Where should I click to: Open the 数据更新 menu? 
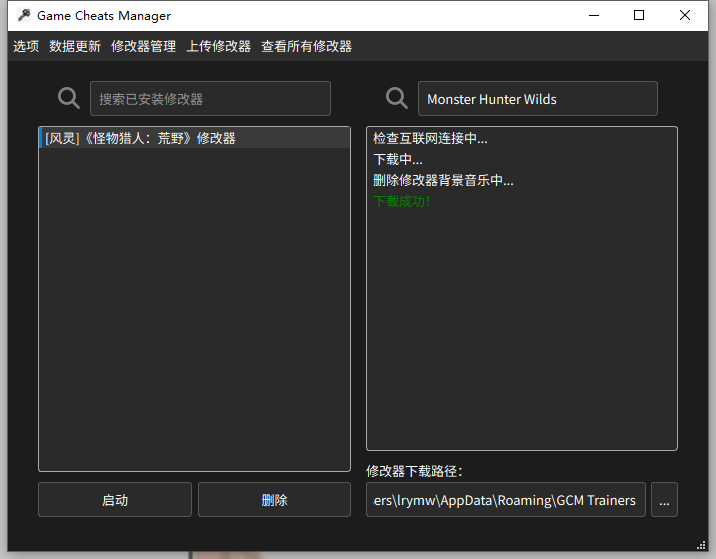coord(75,46)
